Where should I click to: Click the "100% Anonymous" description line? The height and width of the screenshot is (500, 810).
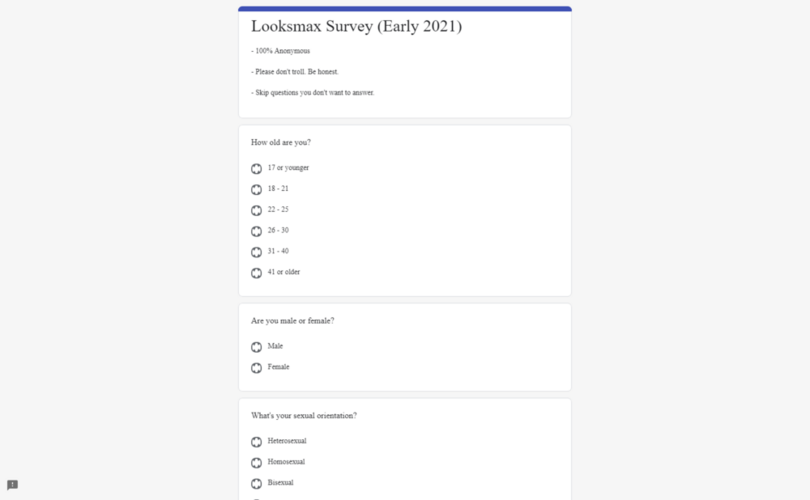(282, 51)
